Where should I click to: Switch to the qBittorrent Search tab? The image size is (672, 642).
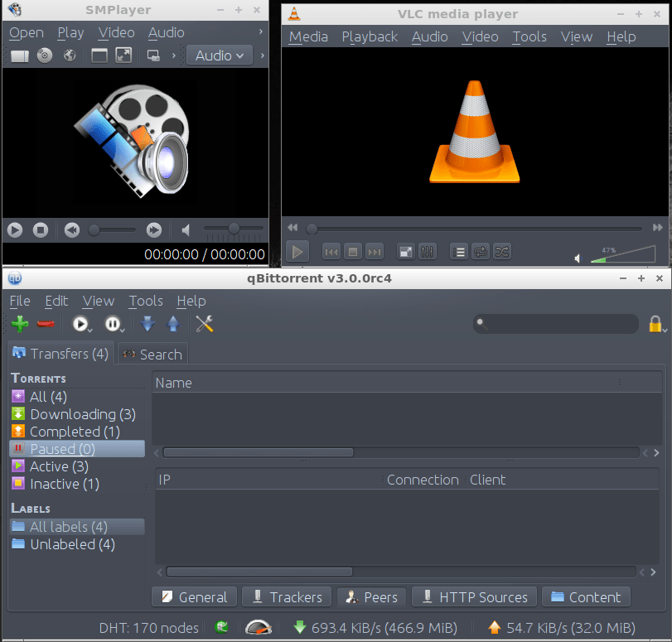[x=152, y=355]
